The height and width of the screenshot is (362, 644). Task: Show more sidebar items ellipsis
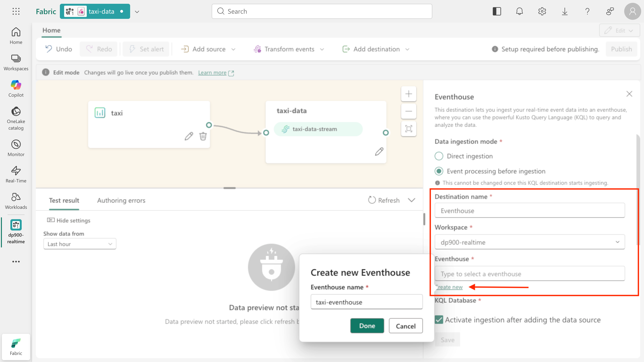(16, 262)
